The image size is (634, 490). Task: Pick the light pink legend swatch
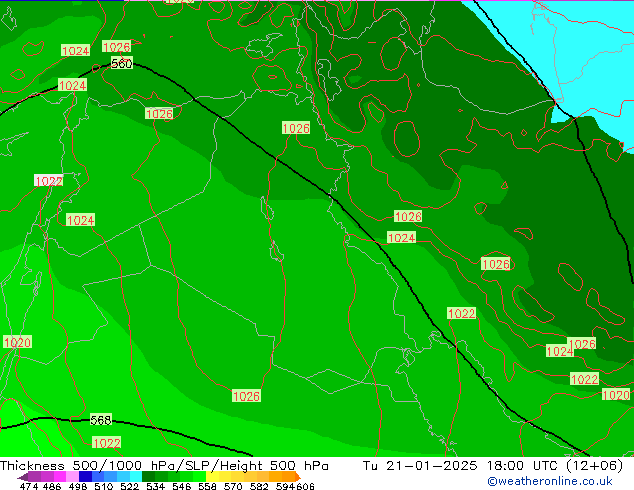[x=72, y=477]
